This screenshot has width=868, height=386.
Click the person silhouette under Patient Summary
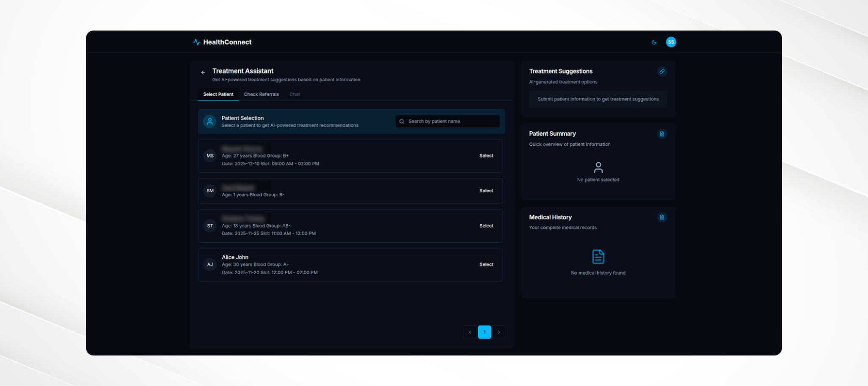[598, 167]
